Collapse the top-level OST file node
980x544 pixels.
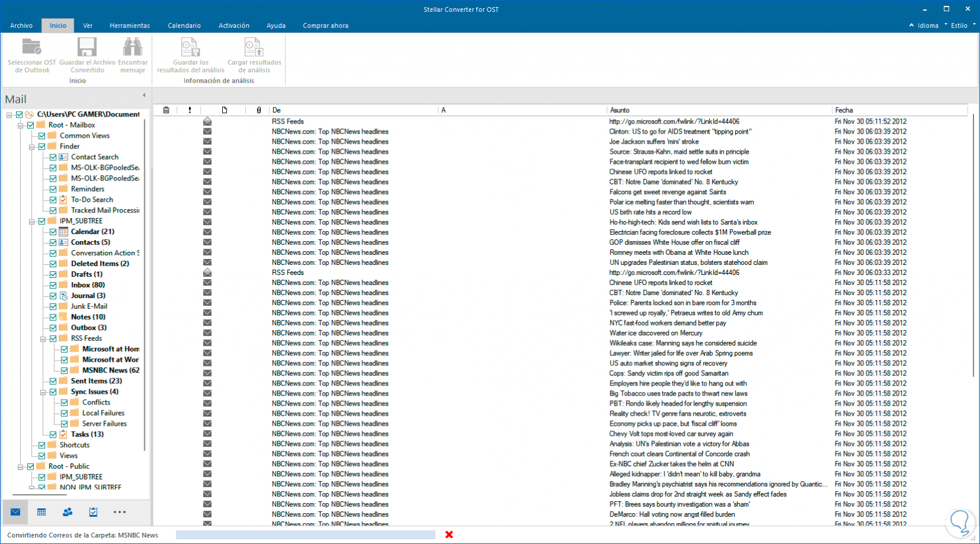(x=10, y=115)
